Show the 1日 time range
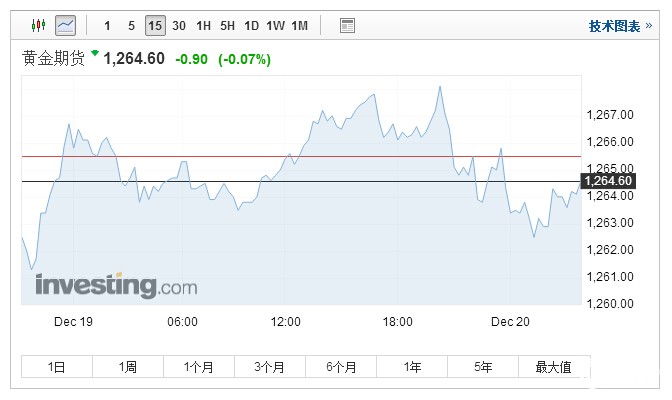This screenshot has height=400, width=672. pyautogui.click(x=57, y=367)
